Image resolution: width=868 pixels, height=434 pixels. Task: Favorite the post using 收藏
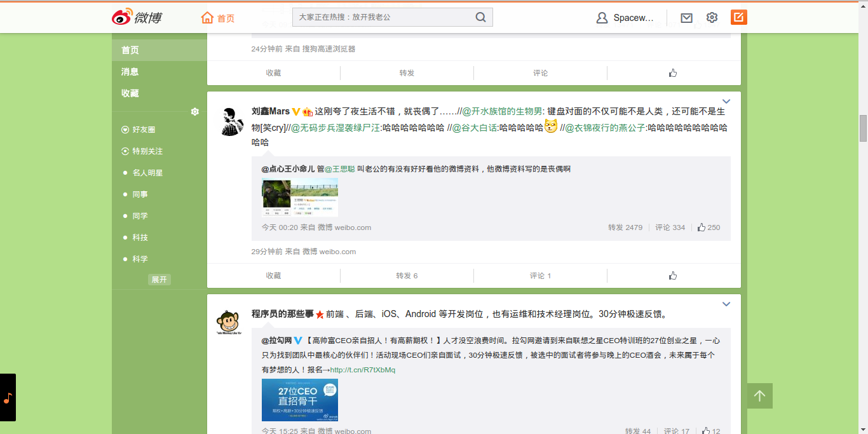tap(273, 275)
